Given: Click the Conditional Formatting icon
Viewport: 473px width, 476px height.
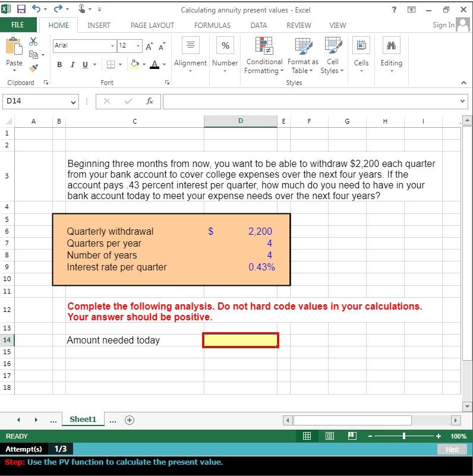Looking at the screenshot, I should [x=264, y=45].
